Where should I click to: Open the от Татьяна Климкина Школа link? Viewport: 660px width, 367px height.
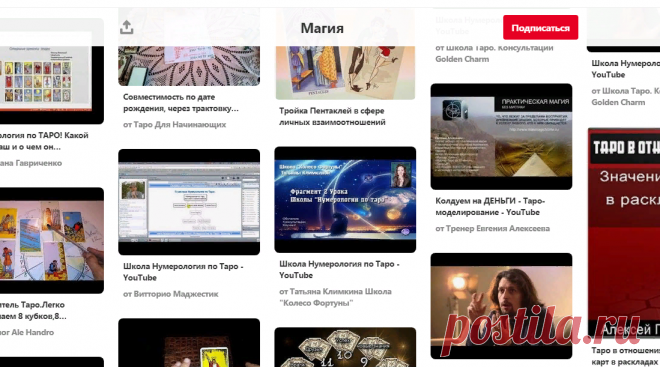coord(335,297)
